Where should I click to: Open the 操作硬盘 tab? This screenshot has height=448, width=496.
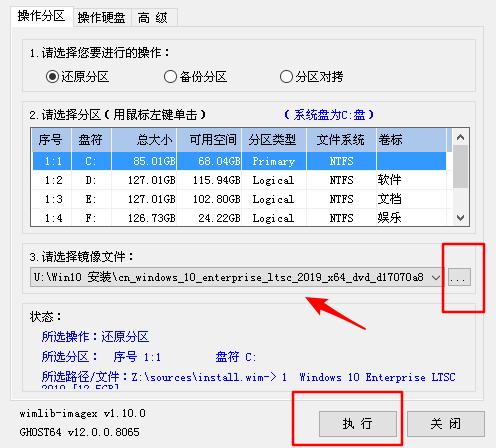pyautogui.click(x=101, y=18)
